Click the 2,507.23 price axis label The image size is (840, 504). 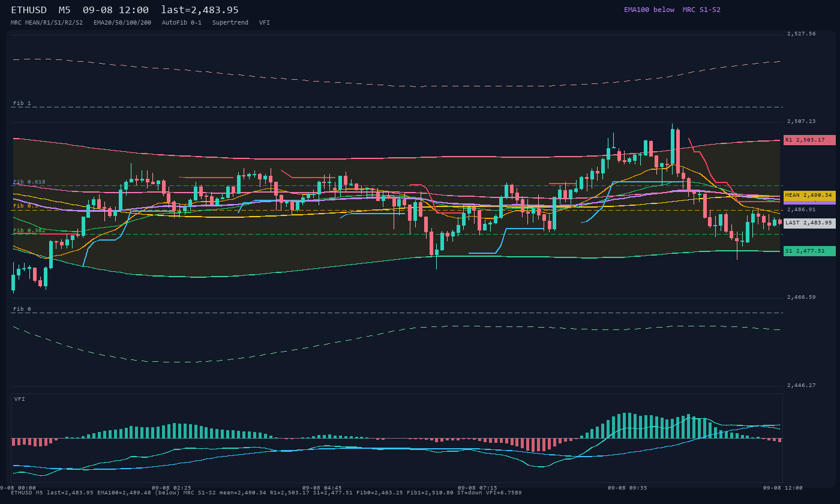[x=802, y=121]
